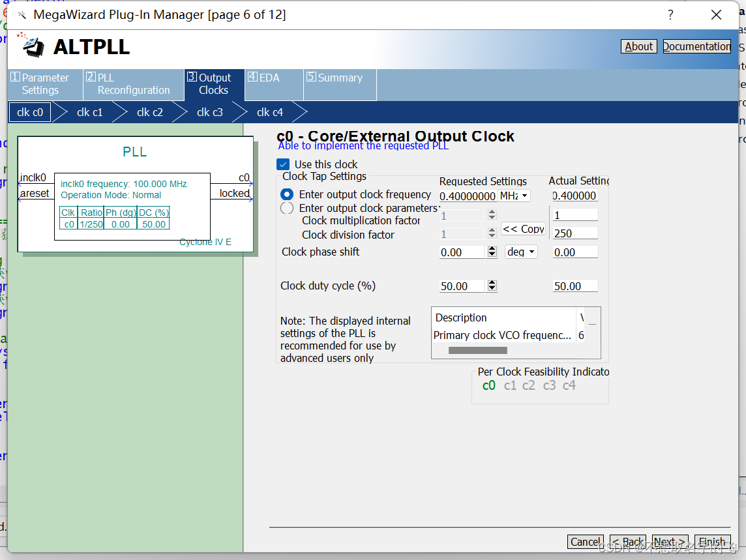Select Enter output clock parameters radio button
Image resolution: width=746 pixels, height=560 pixels.
tap(287, 209)
